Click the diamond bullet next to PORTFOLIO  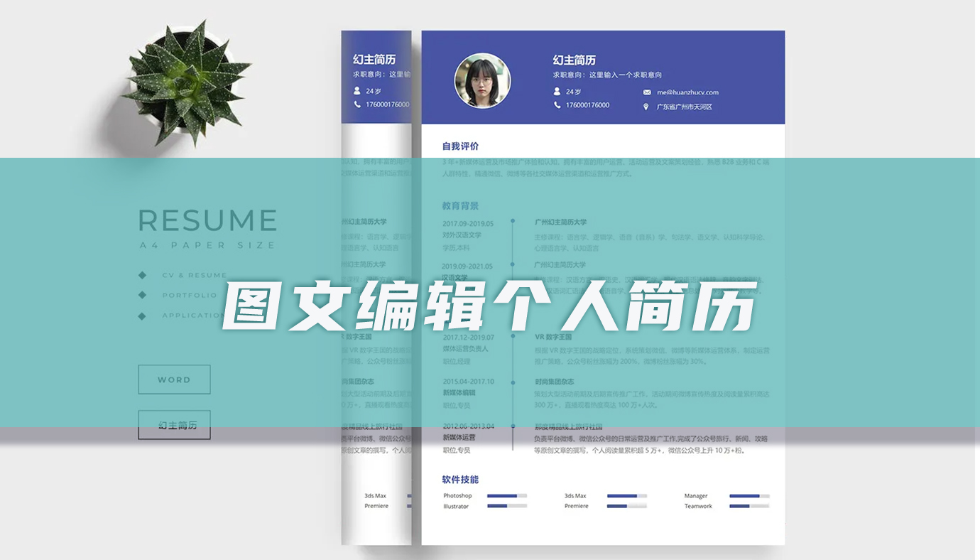(x=142, y=295)
